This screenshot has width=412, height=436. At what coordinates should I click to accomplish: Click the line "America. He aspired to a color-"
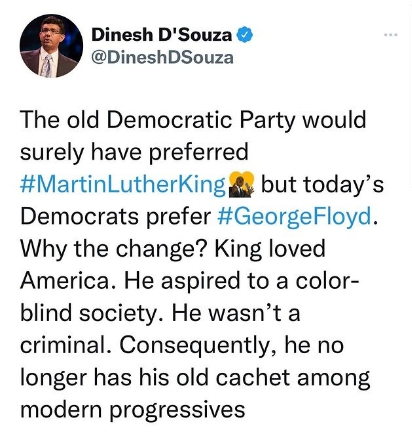pos(189,281)
